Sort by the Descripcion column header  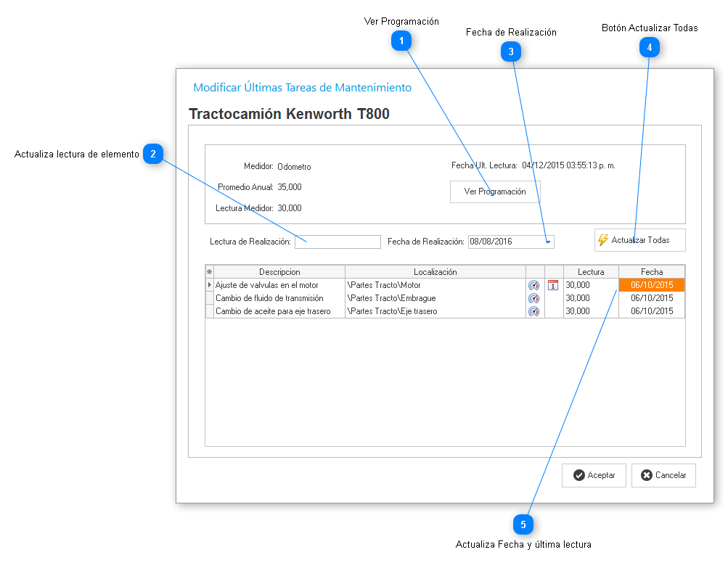click(279, 272)
